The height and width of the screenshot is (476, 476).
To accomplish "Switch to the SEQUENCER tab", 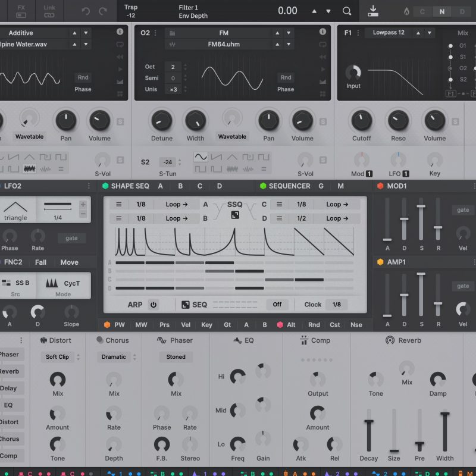I will click(x=289, y=186).
